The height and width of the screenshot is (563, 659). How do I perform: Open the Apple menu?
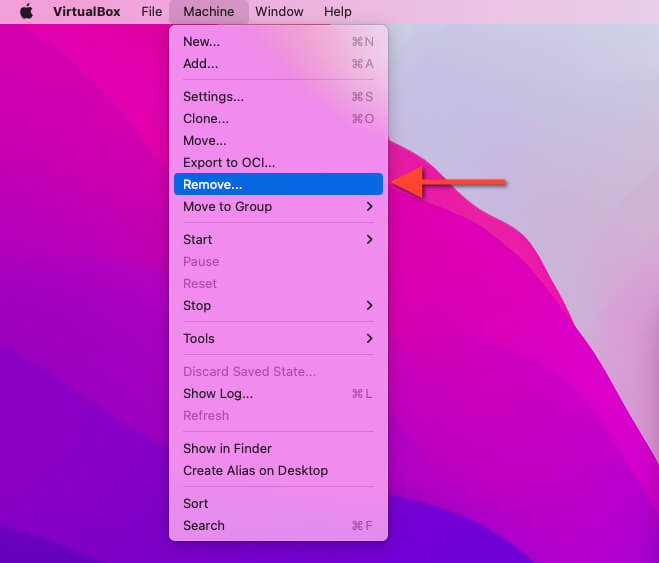click(x=26, y=11)
